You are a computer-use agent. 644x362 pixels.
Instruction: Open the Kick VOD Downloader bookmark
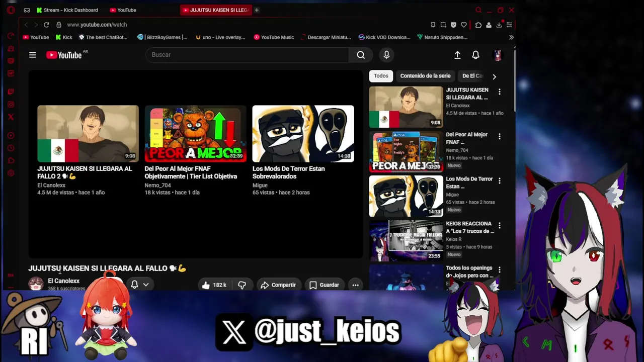click(384, 37)
